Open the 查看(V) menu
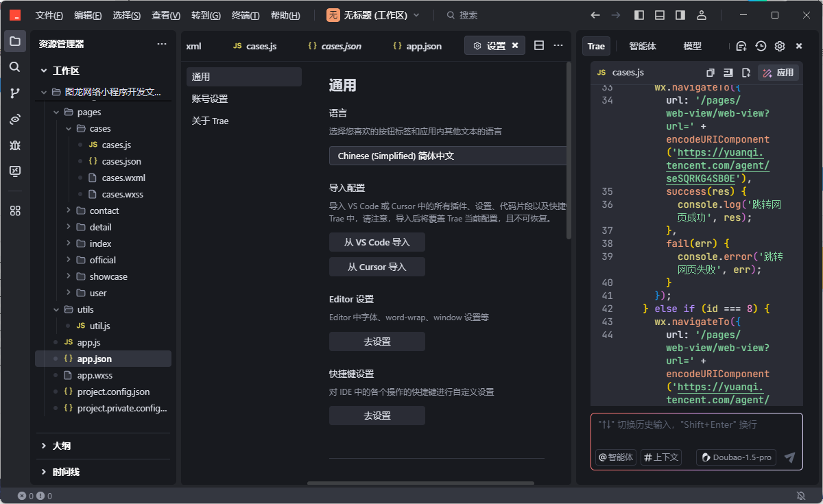 [x=166, y=15]
